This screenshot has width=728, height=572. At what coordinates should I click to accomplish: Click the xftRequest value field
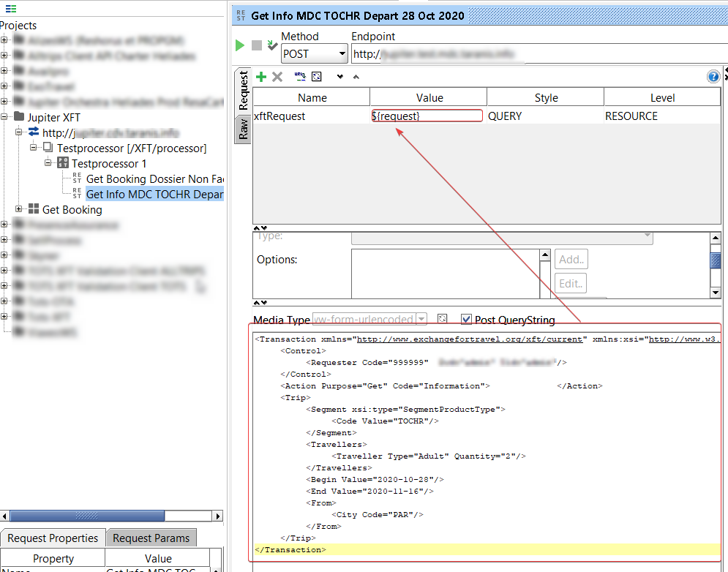pos(427,116)
